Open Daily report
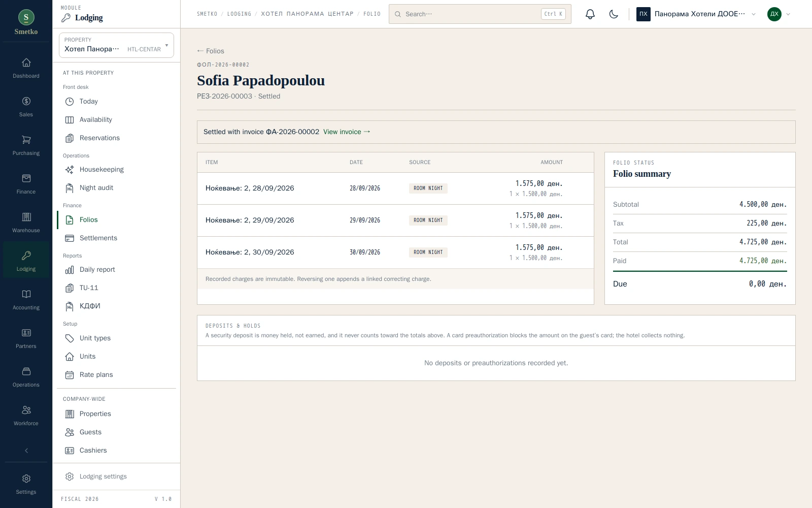 (x=116, y=270)
